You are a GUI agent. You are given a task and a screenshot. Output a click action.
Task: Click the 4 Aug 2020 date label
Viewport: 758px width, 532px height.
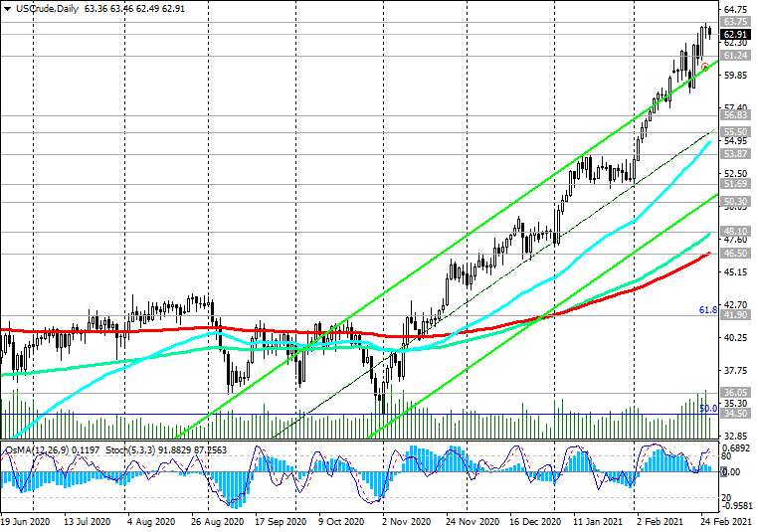[151, 522]
